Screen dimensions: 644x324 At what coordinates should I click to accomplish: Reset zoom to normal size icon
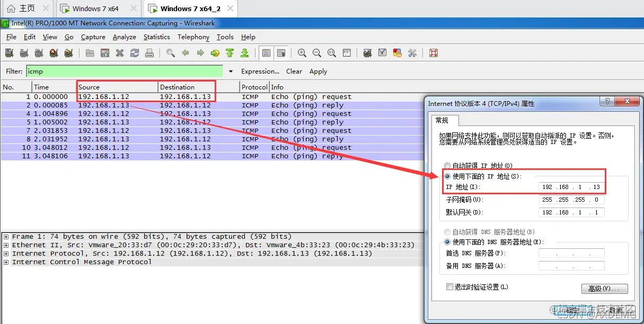pyautogui.click(x=332, y=53)
